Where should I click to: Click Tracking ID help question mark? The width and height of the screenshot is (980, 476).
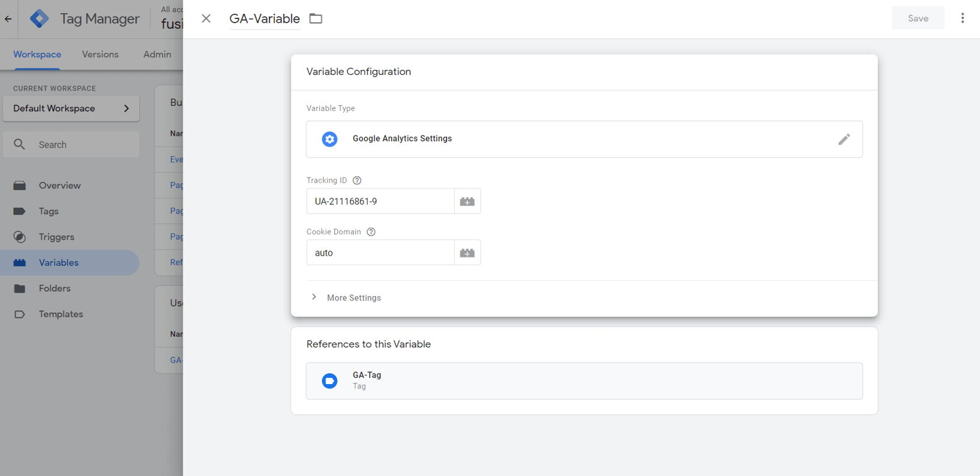click(357, 181)
